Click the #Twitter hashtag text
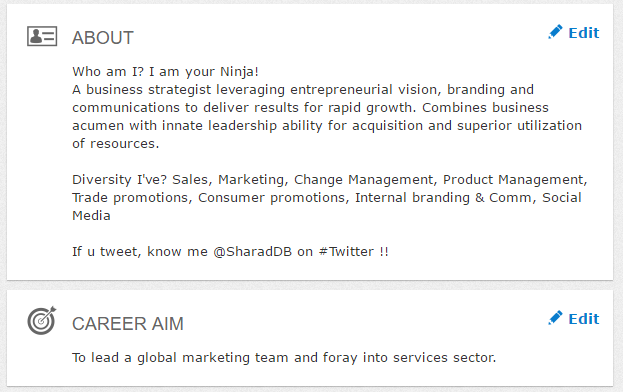This screenshot has height=392, width=623. pos(346,252)
